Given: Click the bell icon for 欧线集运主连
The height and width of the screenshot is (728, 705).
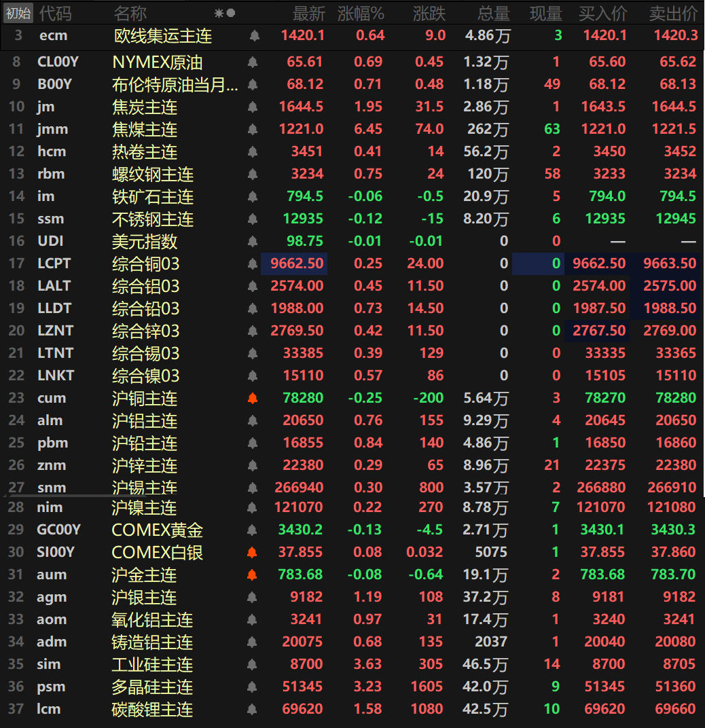Looking at the screenshot, I should (254, 36).
